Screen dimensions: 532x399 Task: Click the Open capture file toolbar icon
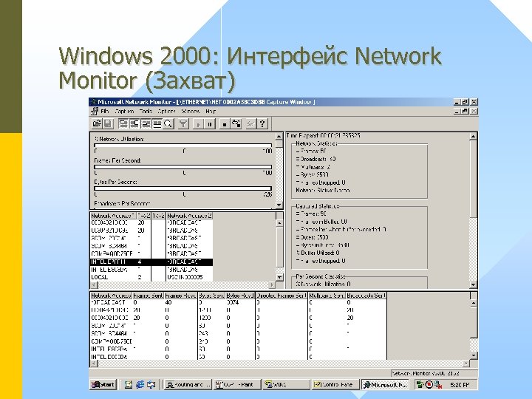[97, 124]
